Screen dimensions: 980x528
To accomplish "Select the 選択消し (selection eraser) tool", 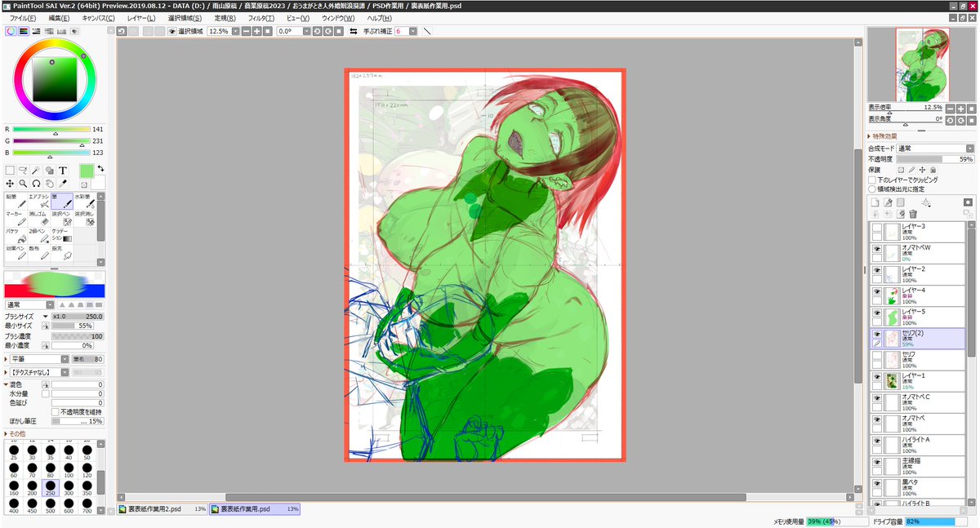I will tap(85, 218).
